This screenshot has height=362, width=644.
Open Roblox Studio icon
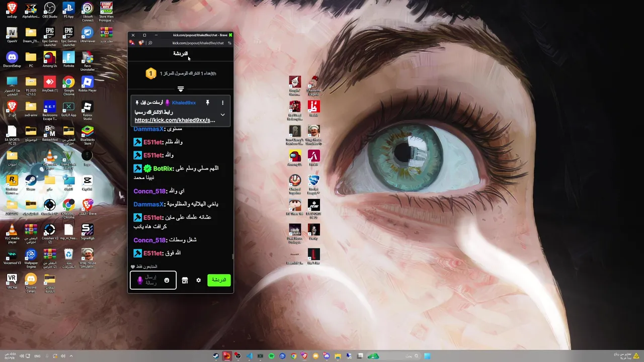tap(88, 111)
